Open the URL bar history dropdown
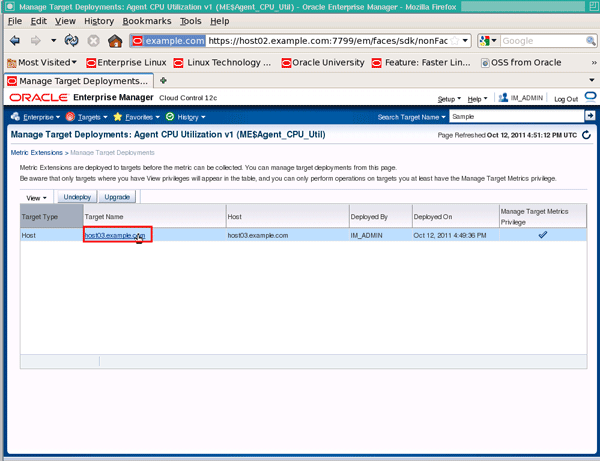 point(465,41)
